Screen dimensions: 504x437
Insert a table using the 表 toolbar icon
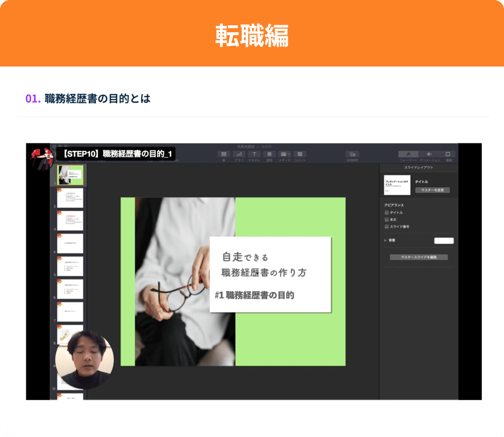point(224,154)
